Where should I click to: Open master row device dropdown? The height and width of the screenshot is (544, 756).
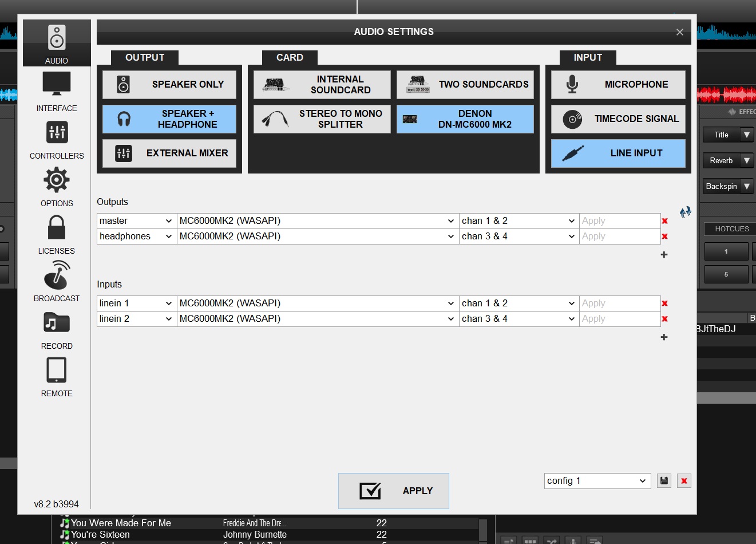click(318, 221)
